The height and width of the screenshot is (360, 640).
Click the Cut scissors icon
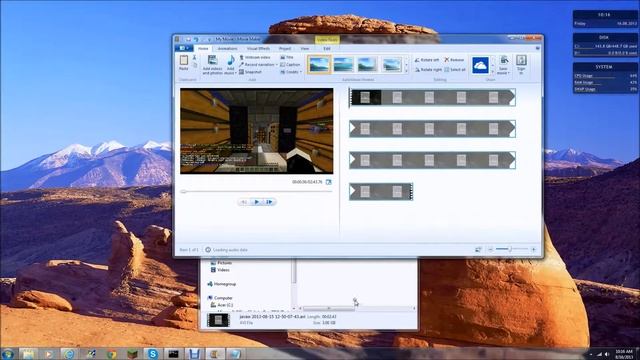click(194, 58)
